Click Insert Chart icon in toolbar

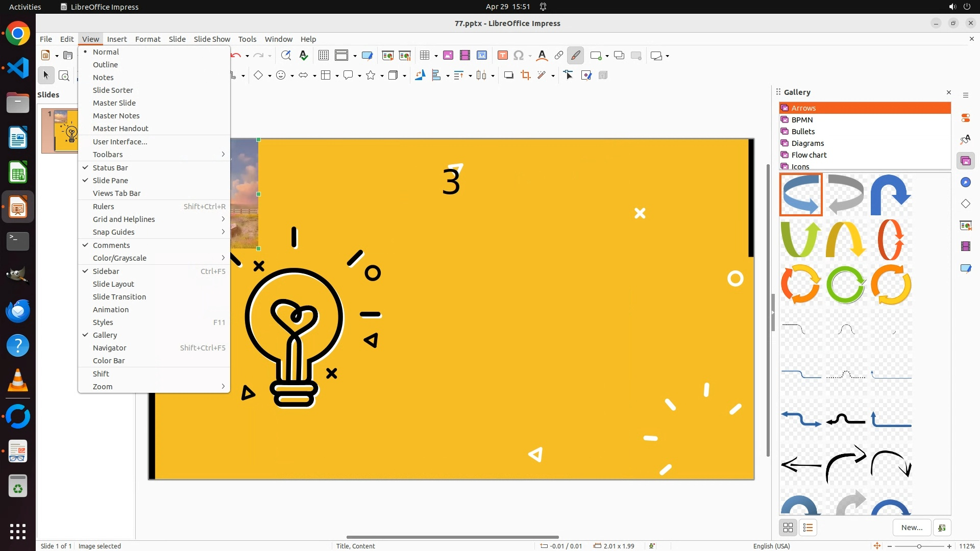pos(481,56)
